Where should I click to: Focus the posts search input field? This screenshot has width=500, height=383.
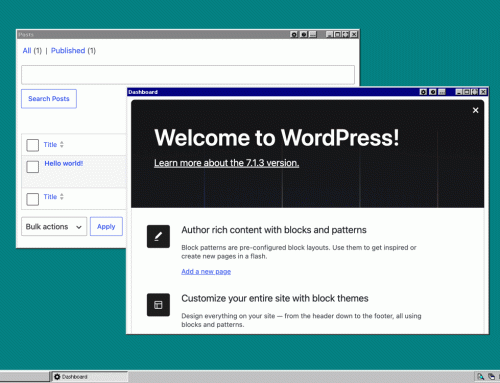click(x=188, y=75)
